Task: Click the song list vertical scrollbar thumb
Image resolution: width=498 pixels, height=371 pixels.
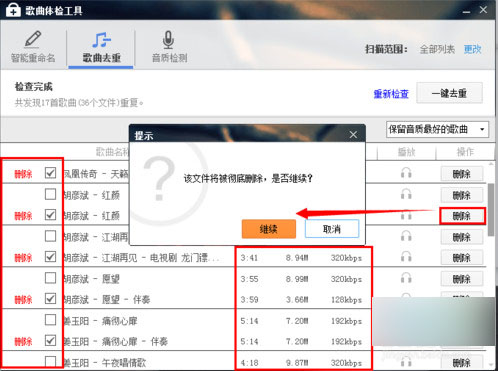Action: tap(491, 209)
